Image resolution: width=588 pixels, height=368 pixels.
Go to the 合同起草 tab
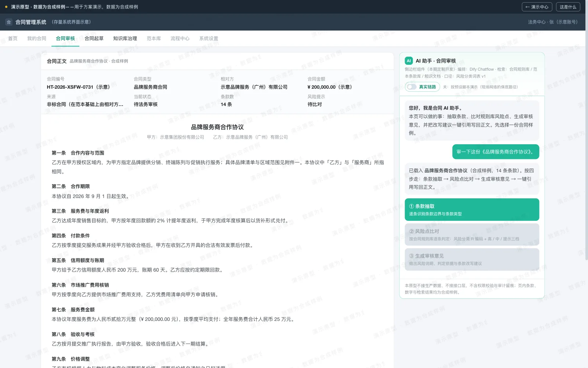(94, 38)
